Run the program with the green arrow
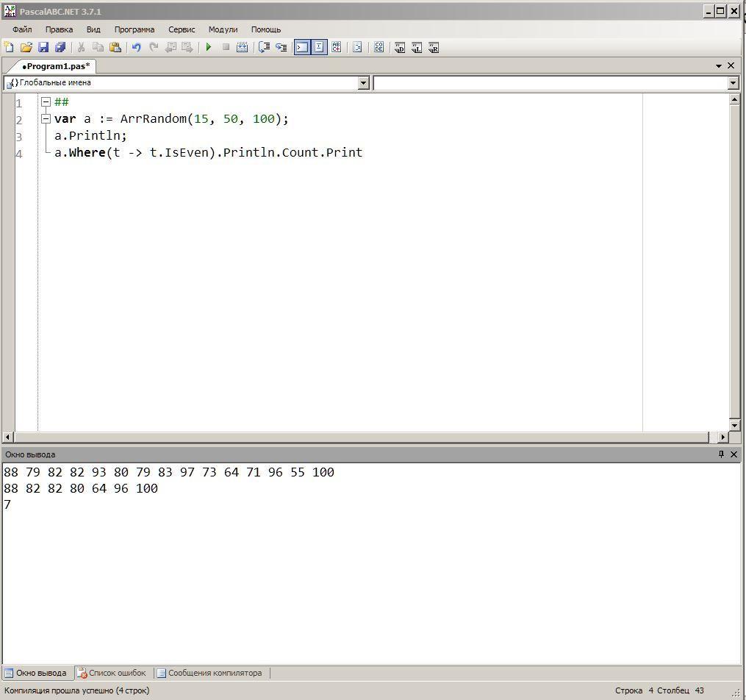 pyautogui.click(x=209, y=47)
